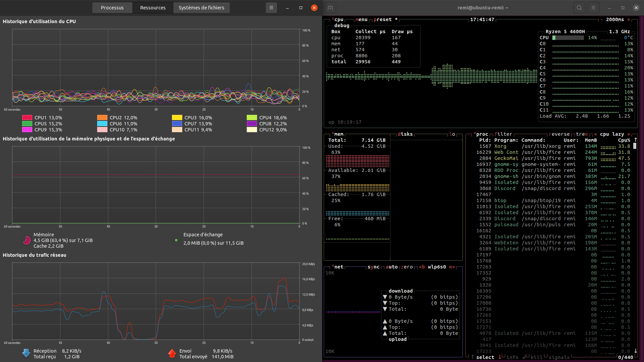Toggle sync in the btop net panel

coord(374,267)
